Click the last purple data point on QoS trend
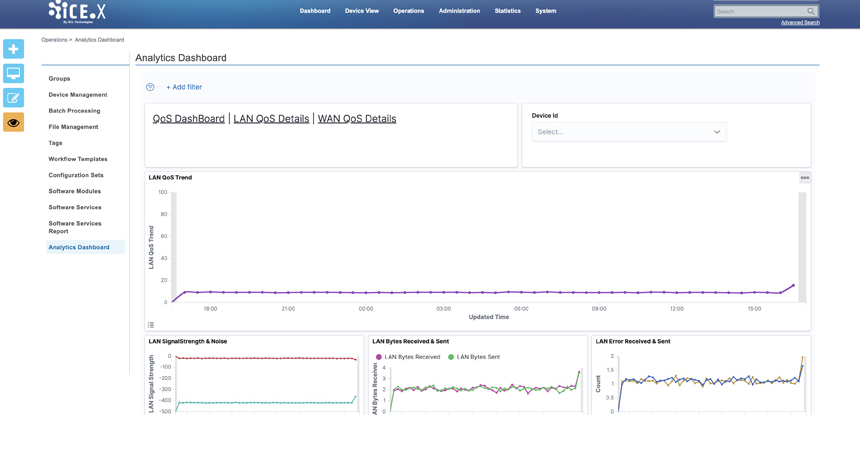This screenshot has width=860, height=472. point(793,285)
